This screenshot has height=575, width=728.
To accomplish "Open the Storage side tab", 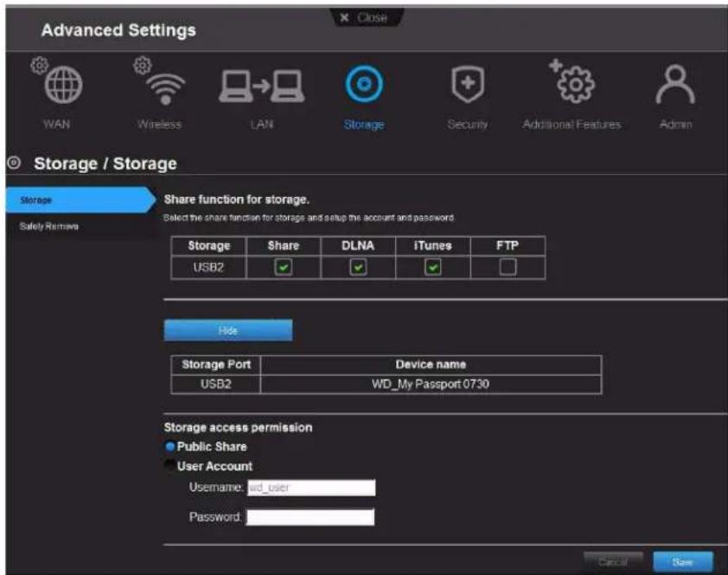I will [80, 201].
